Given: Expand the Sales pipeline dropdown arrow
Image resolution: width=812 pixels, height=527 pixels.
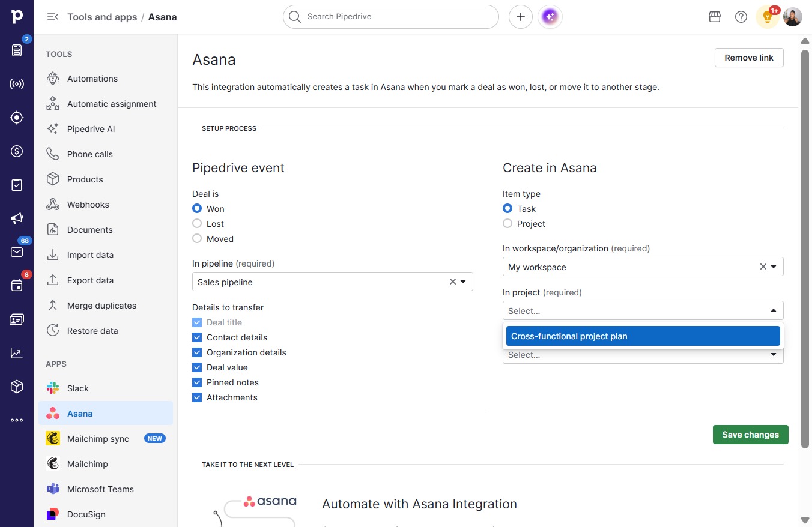Looking at the screenshot, I should (463, 282).
